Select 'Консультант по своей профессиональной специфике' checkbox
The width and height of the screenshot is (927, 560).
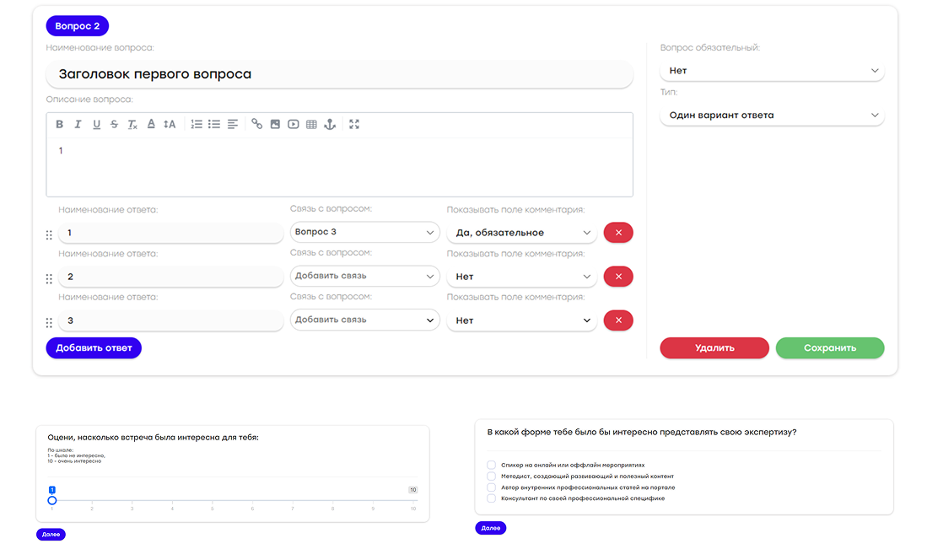tap(492, 498)
